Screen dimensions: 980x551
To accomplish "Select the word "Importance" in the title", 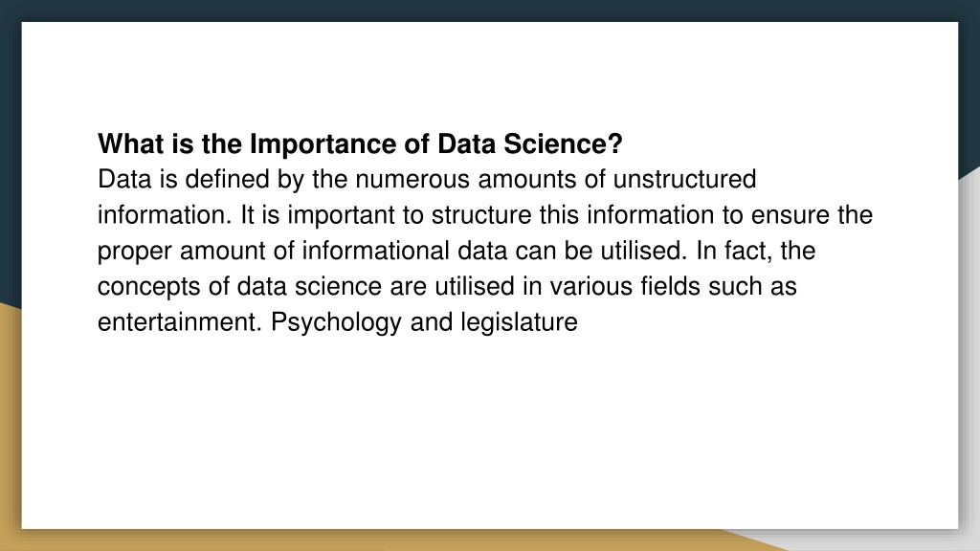I will pos(323,144).
